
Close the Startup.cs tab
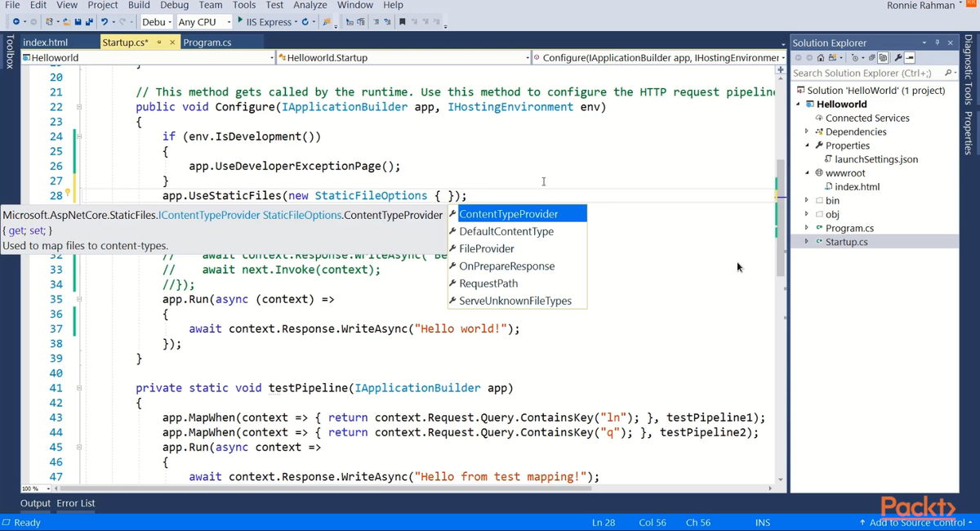pyautogui.click(x=173, y=42)
